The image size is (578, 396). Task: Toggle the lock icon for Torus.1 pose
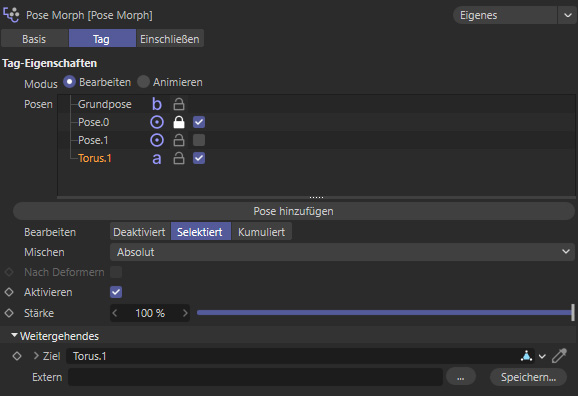click(179, 158)
